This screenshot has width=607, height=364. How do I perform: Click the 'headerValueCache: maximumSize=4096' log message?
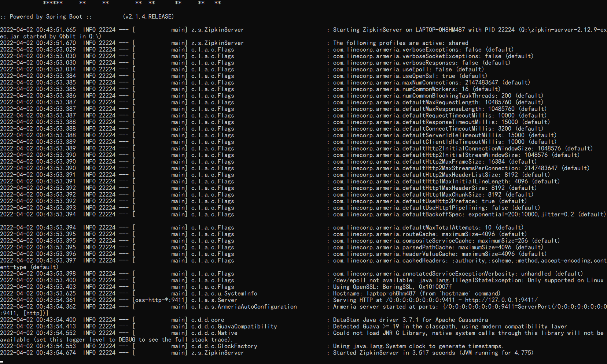[x=440, y=254]
